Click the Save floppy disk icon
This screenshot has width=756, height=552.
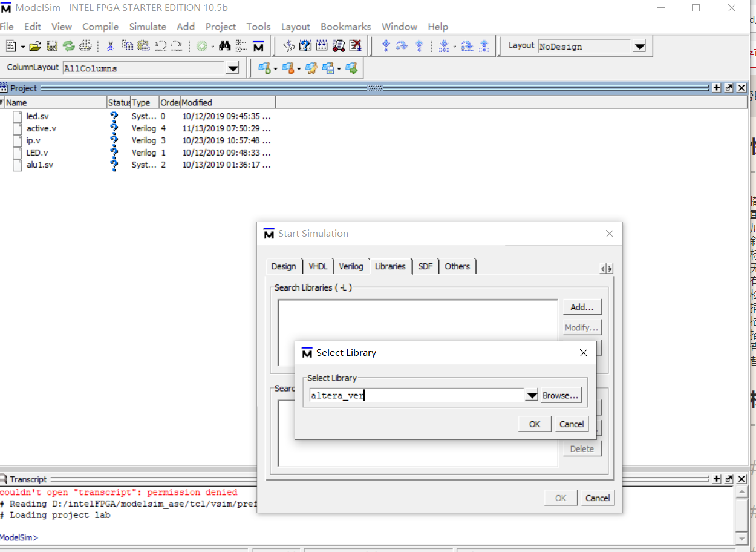pyautogui.click(x=52, y=46)
